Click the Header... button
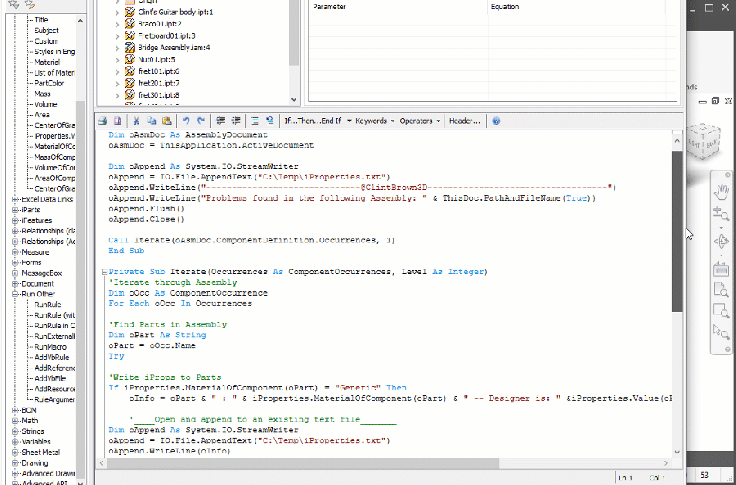This screenshot has width=736, height=485. [465, 121]
